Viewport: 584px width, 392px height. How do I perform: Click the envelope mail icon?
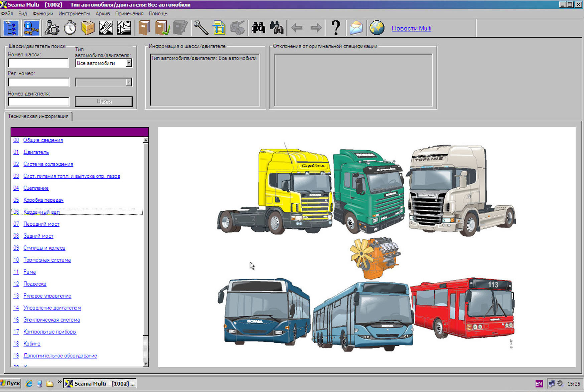pos(356,28)
